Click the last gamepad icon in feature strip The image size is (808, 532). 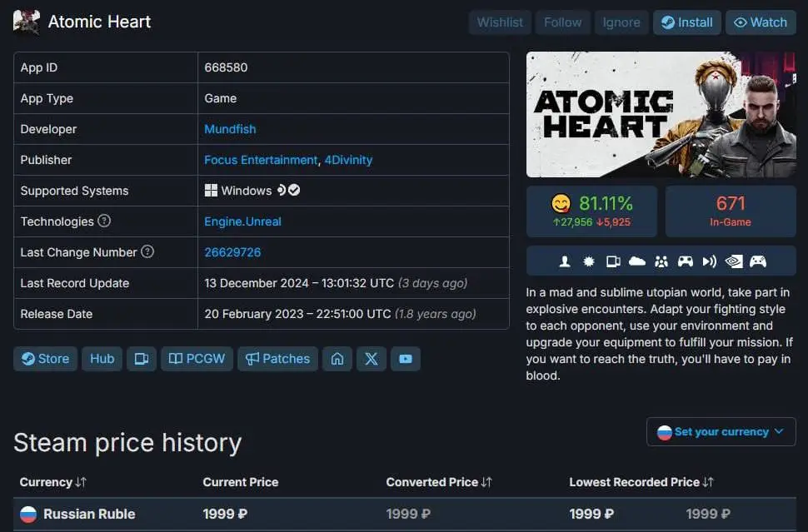pos(757,261)
